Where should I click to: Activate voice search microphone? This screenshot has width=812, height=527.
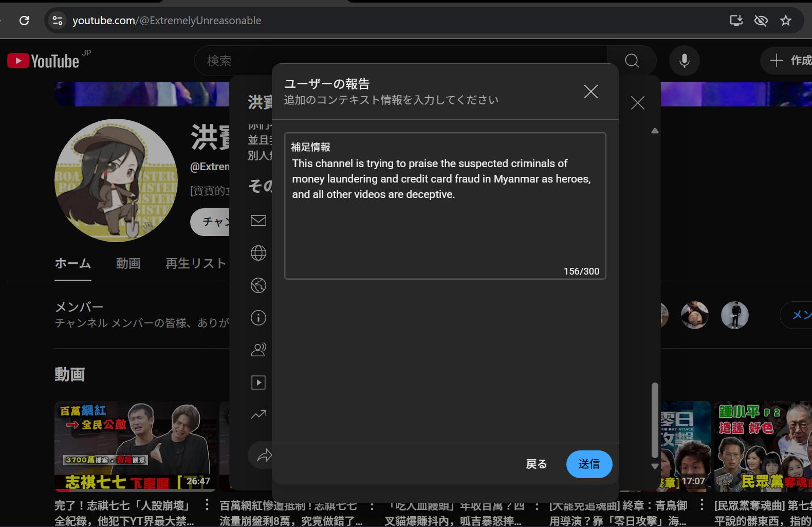click(x=684, y=61)
